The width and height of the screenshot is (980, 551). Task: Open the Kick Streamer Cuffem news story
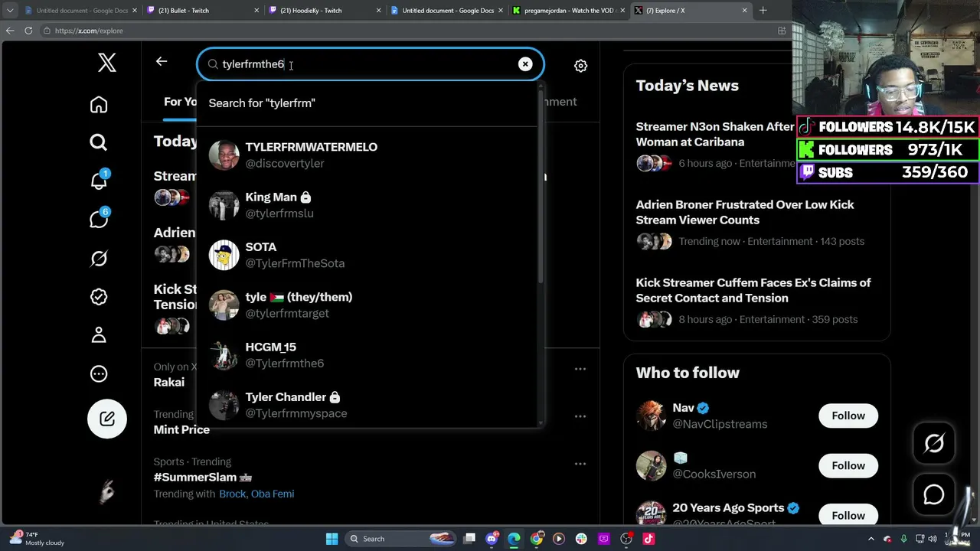[756, 302]
